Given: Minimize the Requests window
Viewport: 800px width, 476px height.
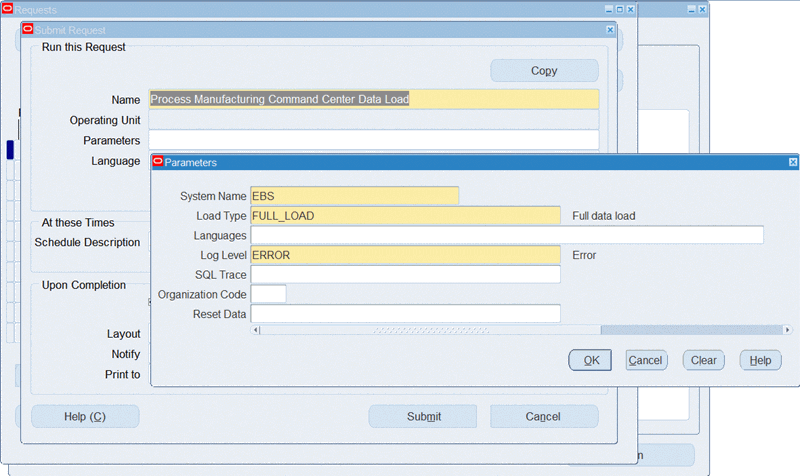Looking at the screenshot, I should 609,10.
